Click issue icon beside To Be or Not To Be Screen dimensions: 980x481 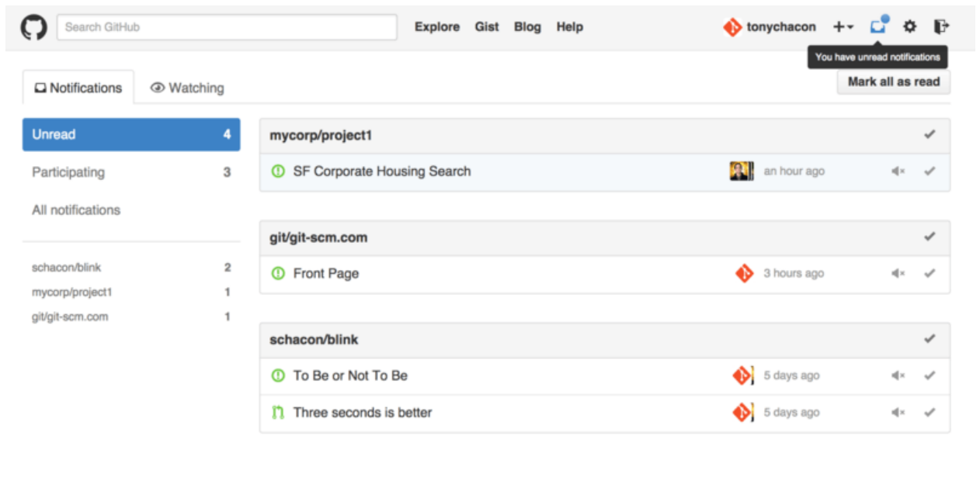tap(278, 376)
